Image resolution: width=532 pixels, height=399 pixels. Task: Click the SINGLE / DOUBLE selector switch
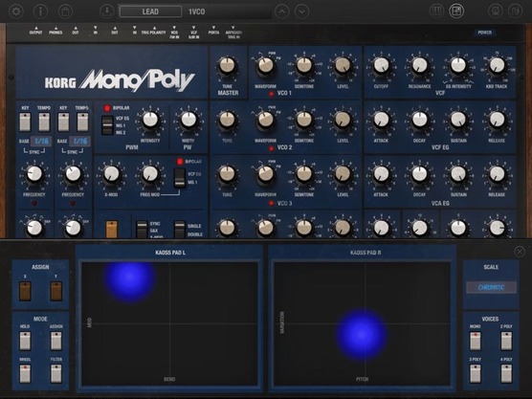pos(180,229)
